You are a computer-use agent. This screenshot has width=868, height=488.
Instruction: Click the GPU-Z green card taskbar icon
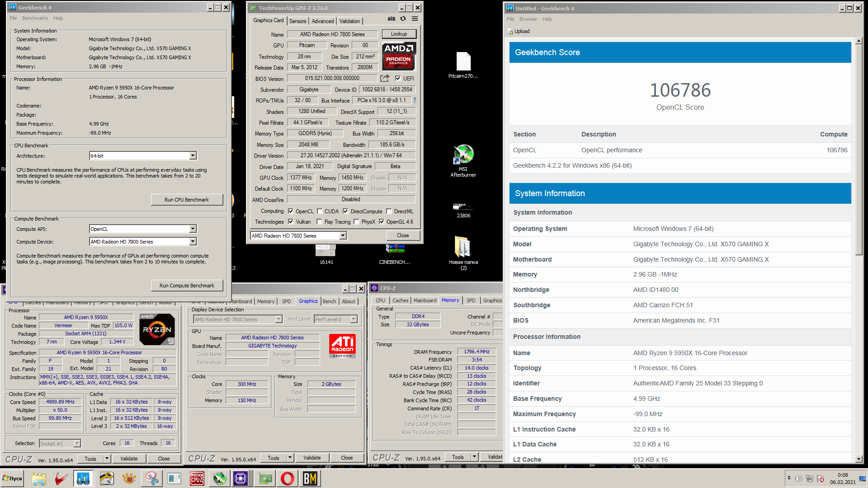pos(266,479)
